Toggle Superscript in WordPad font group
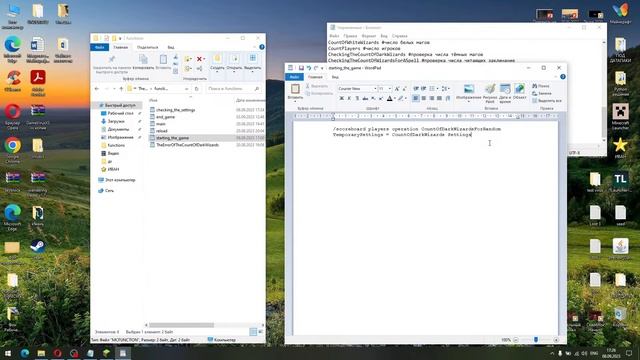 381,98
